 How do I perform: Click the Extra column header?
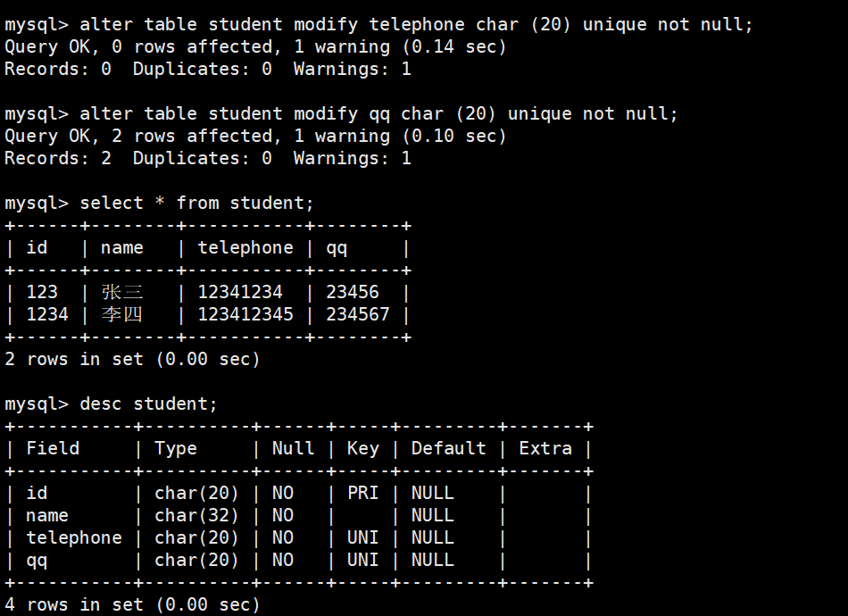tap(545, 448)
